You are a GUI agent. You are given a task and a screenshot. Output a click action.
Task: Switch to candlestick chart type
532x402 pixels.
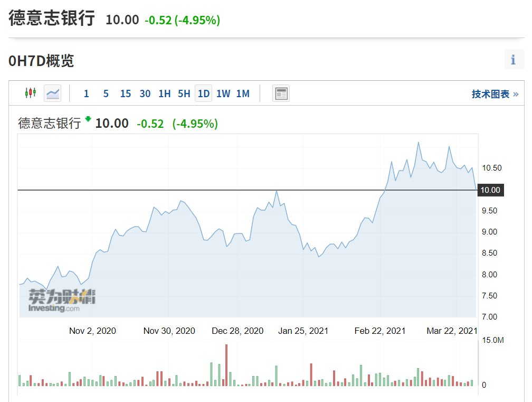point(31,92)
